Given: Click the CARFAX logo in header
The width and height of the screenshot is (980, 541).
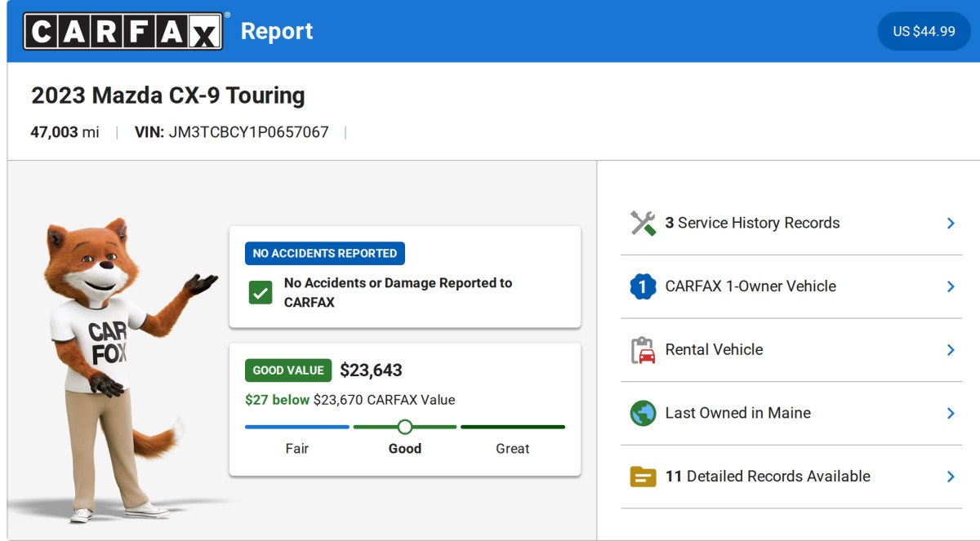Looking at the screenshot, I should tap(122, 31).
